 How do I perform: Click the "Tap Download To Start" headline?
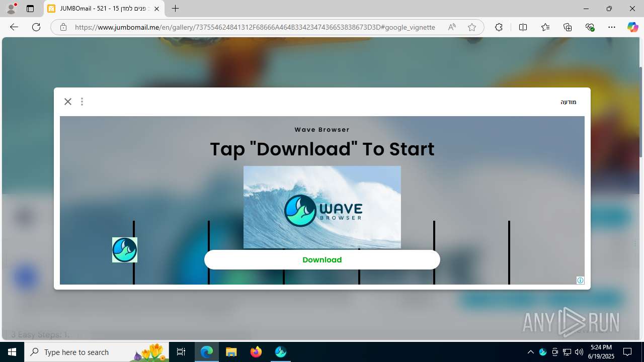322,149
